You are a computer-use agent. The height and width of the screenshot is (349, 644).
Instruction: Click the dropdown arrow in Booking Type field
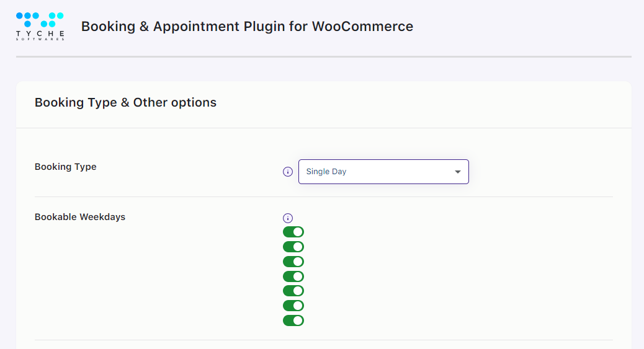click(458, 172)
